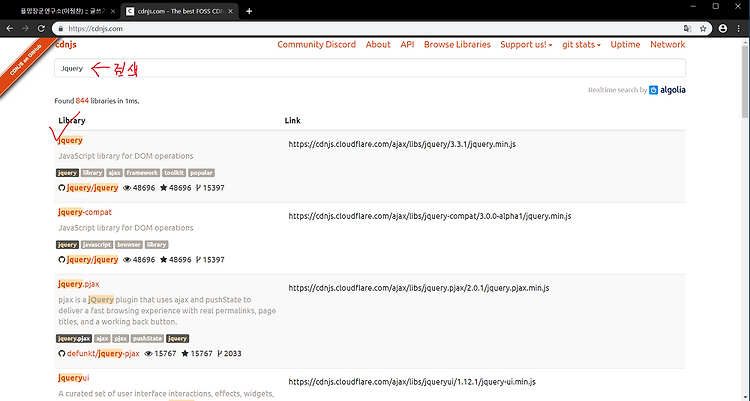Open the jquery.pjax library link
The image size is (750, 401).
(x=78, y=284)
